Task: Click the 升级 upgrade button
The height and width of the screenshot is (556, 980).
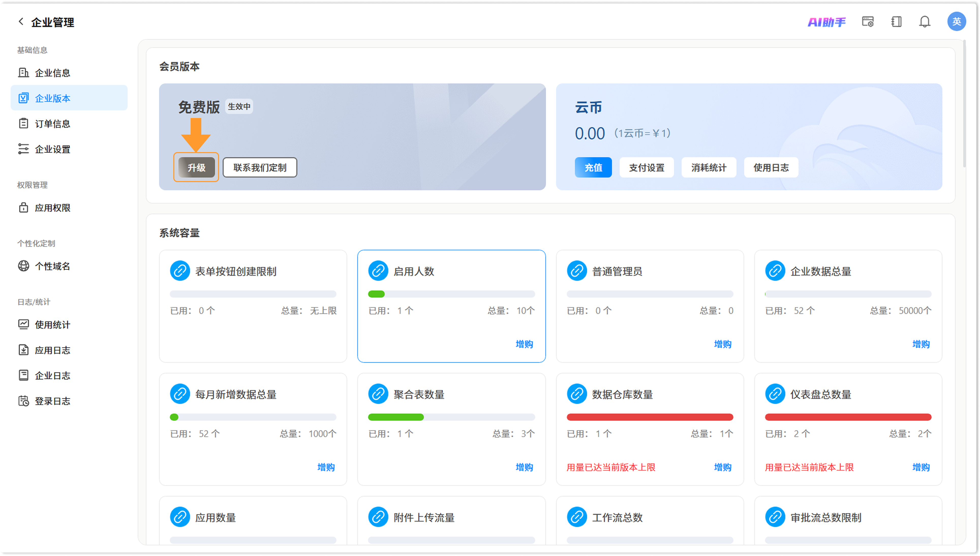Action: (x=196, y=167)
